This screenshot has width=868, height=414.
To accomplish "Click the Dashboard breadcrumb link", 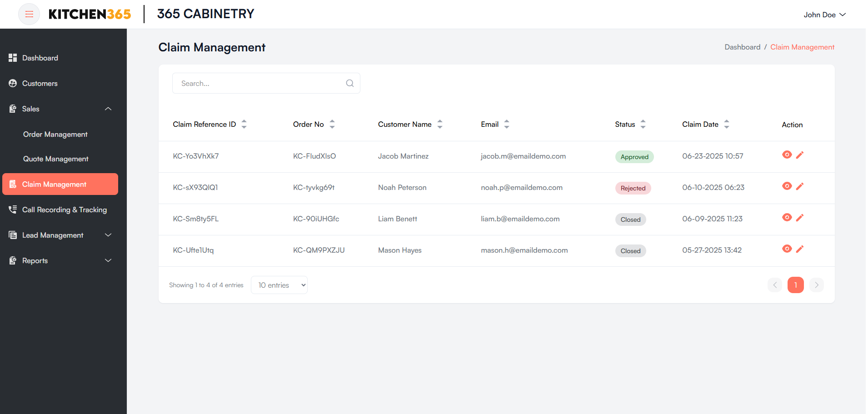I will [x=742, y=47].
